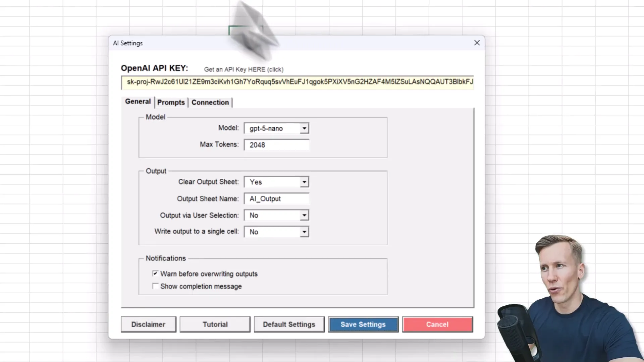Open the Clear Output Sheet dropdown
644x362 pixels.
304,182
